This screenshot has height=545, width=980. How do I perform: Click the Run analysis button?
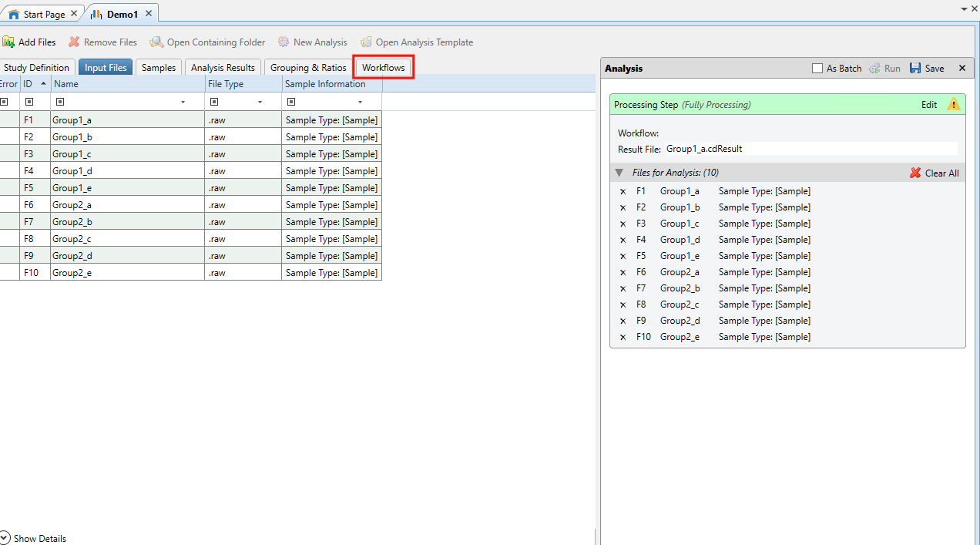tap(884, 69)
